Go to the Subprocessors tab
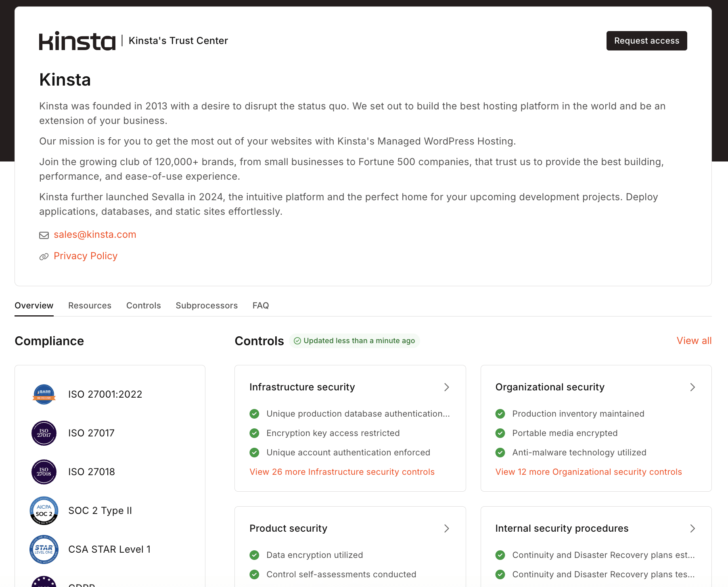The width and height of the screenshot is (728, 587). [x=207, y=306]
